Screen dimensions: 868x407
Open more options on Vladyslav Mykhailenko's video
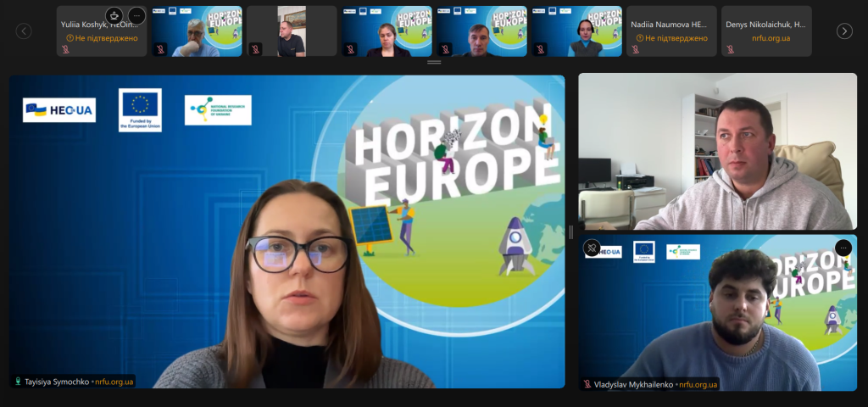(x=843, y=248)
